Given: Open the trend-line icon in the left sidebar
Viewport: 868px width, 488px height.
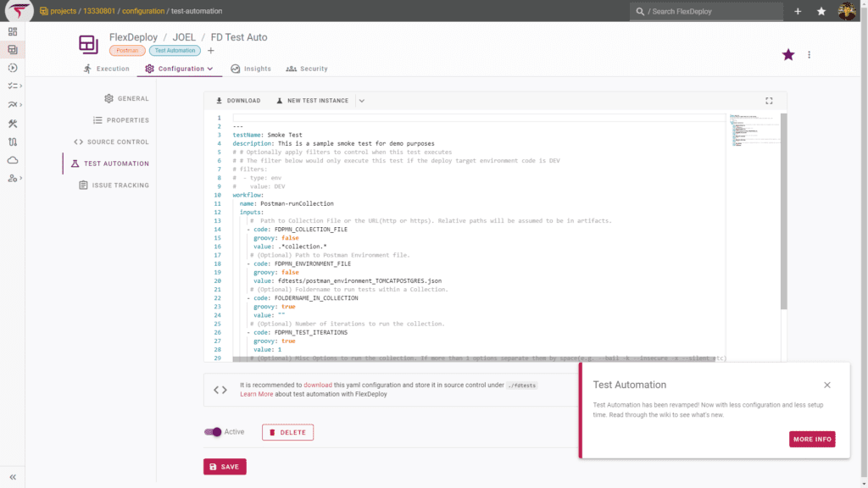Looking at the screenshot, I should click(x=13, y=104).
